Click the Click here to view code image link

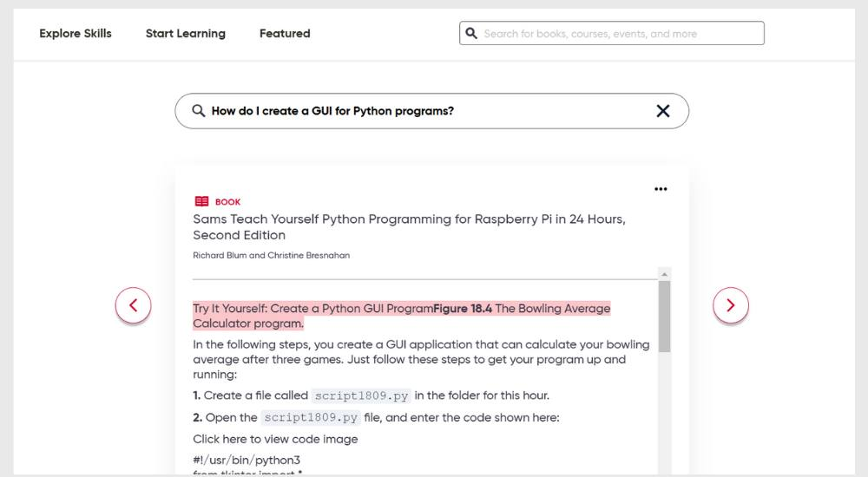click(275, 439)
